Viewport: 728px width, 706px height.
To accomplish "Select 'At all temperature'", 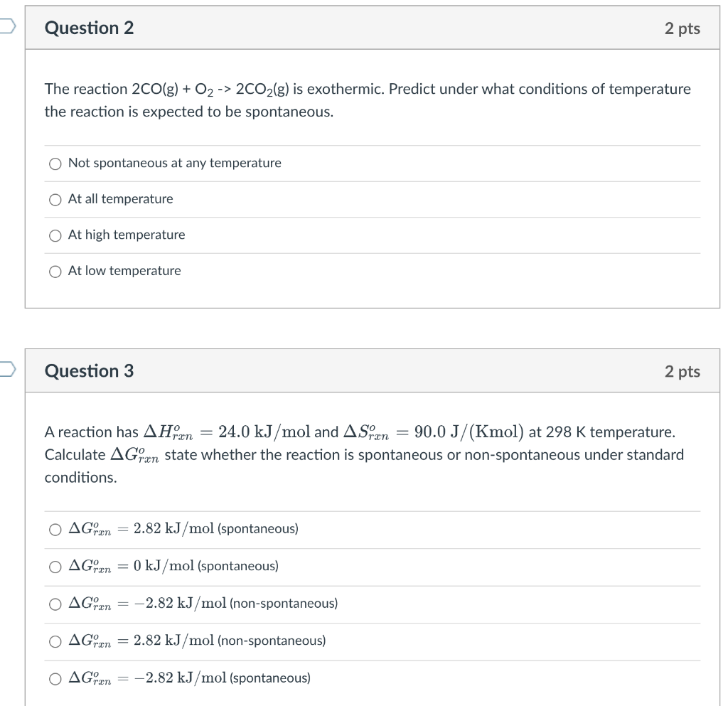I will [55, 200].
